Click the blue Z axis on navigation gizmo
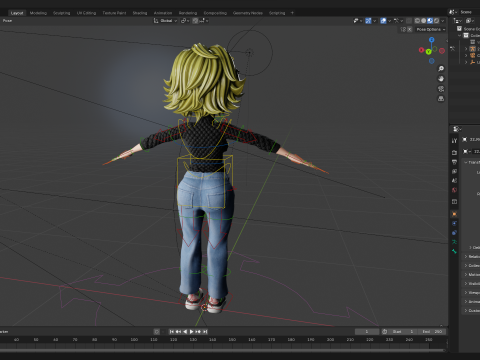Viewport: 480px width, 360px height. click(432, 40)
